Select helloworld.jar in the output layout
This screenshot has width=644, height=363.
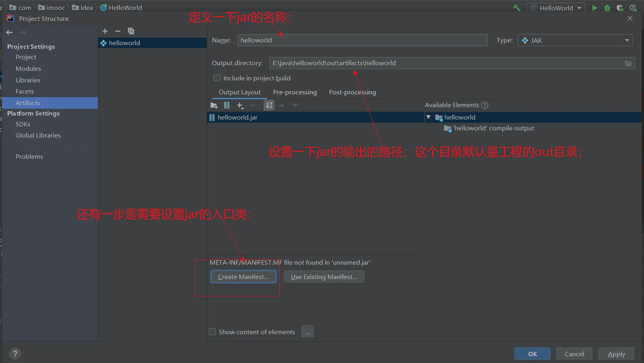click(315, 118)
